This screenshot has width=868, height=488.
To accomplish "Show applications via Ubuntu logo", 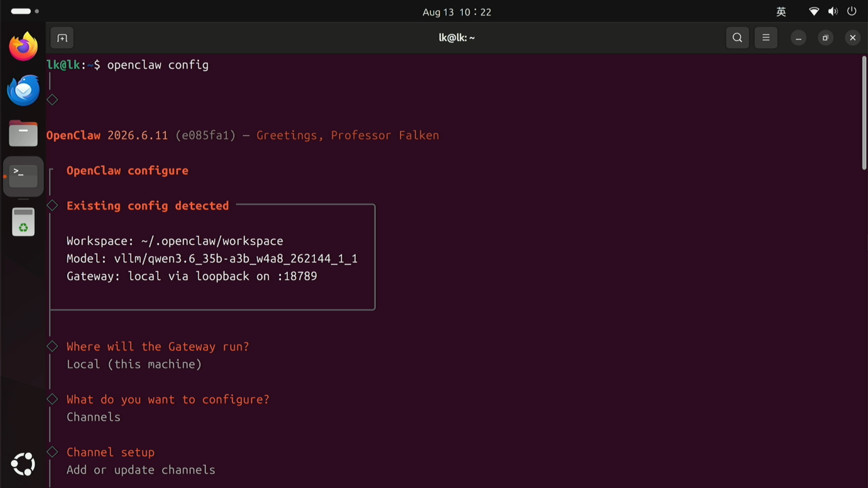I will 23,464.
